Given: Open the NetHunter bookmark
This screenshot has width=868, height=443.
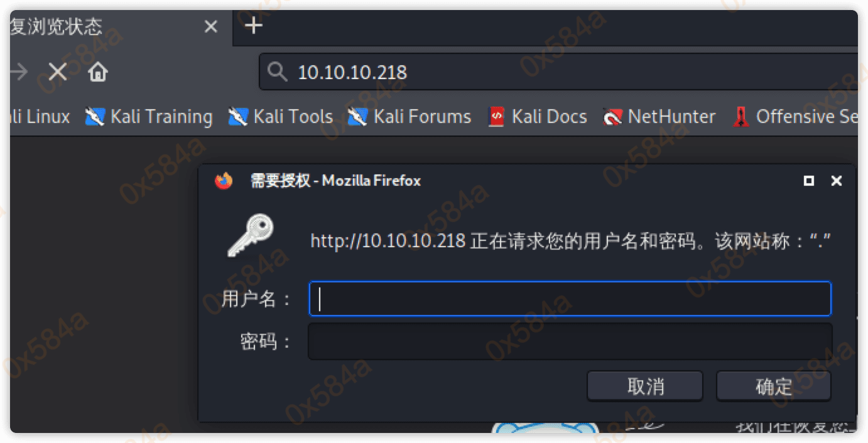Looking at the screenshot, I should pyautogui.click(x=659, y=117).
